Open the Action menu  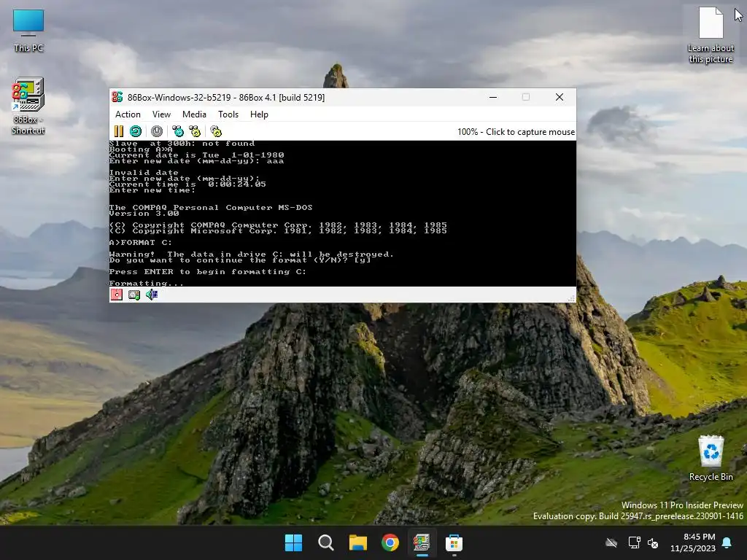tap(128, 114)
